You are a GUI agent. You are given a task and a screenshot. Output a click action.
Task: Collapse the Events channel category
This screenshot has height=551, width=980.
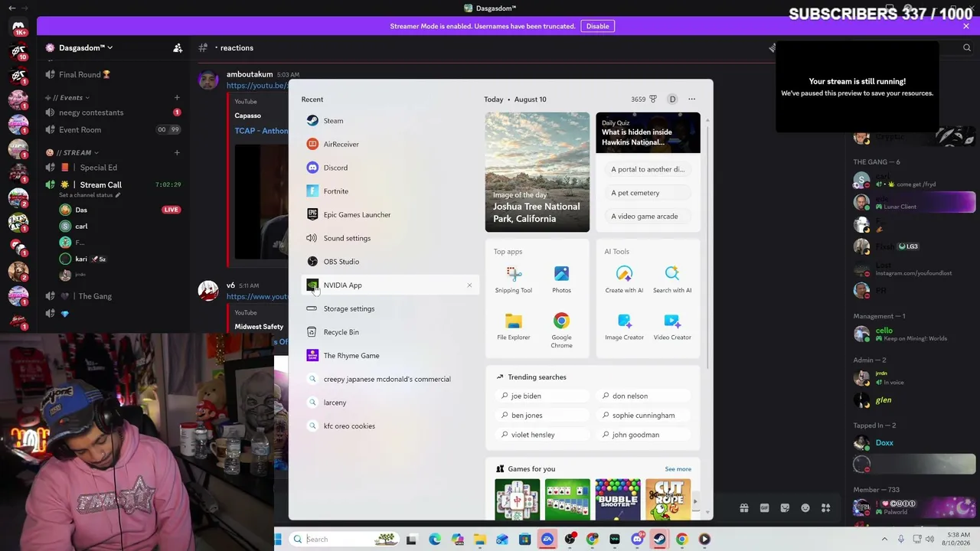72,98
